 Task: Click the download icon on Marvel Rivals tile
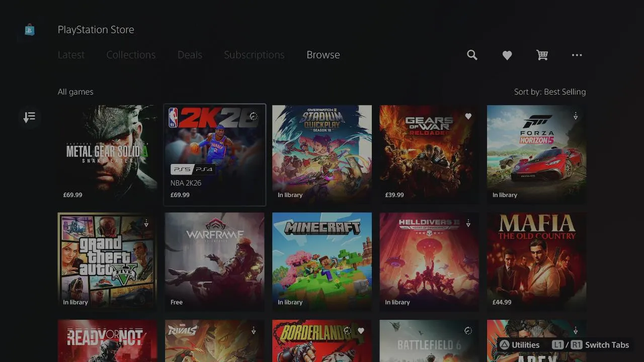point(254,330)
